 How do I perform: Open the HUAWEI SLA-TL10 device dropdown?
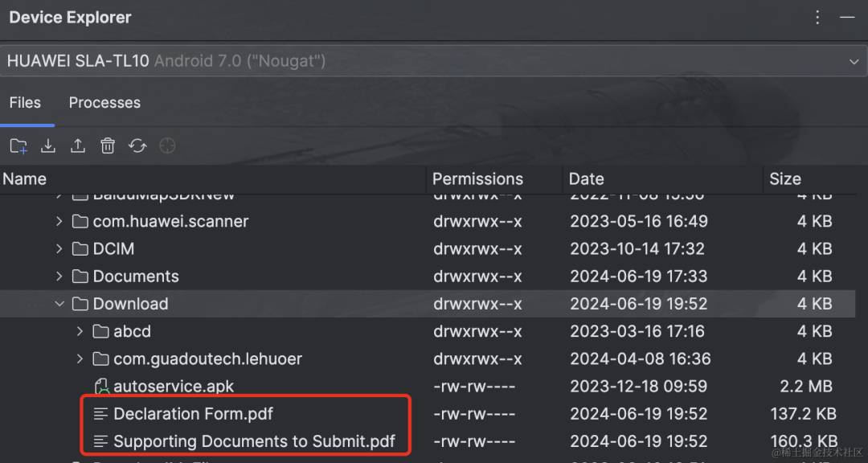click(434, 61)
